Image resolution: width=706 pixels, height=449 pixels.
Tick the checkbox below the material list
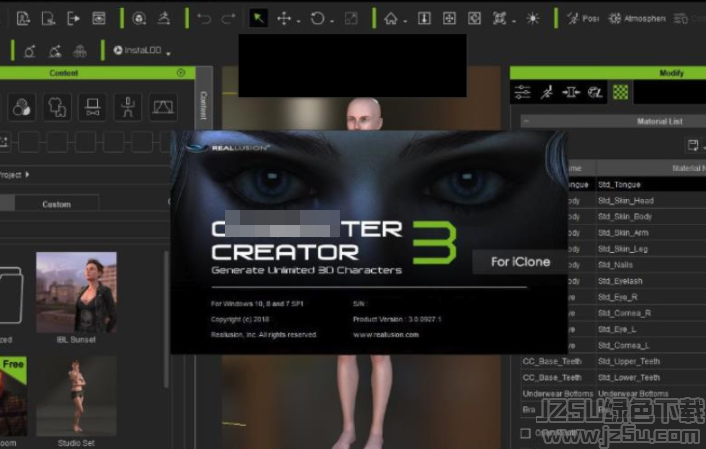pos(525,433)
